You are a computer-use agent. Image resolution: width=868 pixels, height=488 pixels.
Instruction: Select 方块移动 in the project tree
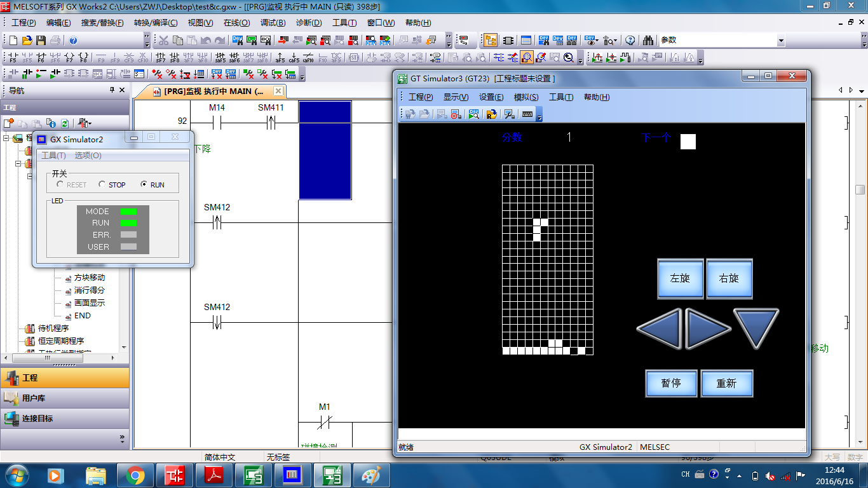coord(90,278)
